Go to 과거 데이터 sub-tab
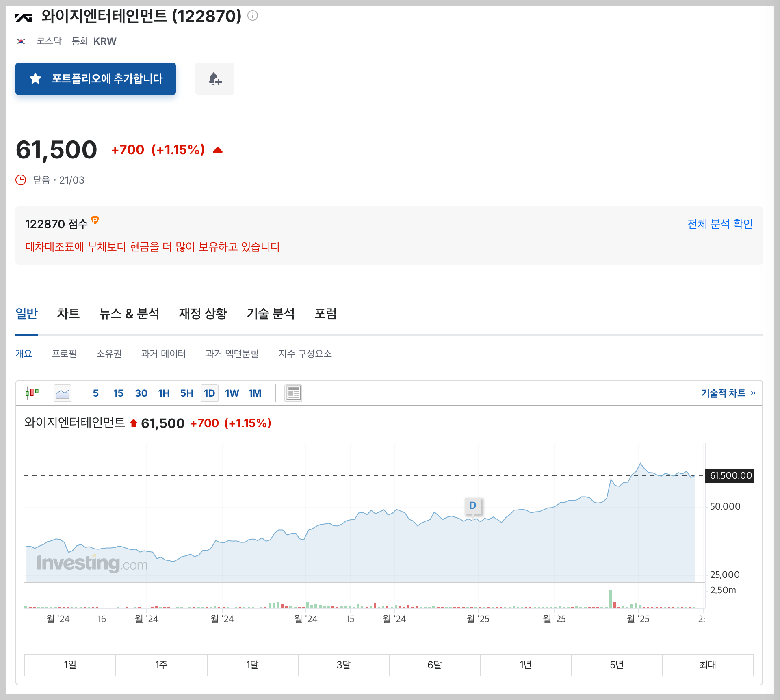This screenshot has height=700, width=780. pos(163,354)
